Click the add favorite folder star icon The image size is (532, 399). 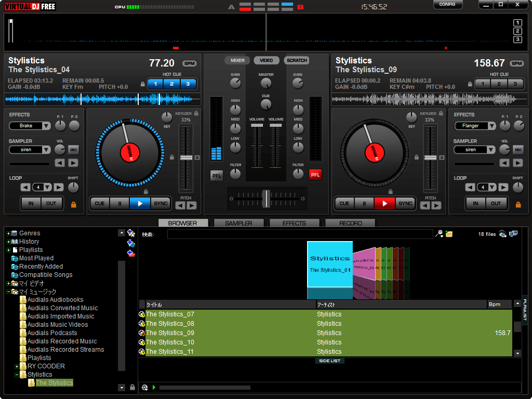tap(131, 233)
